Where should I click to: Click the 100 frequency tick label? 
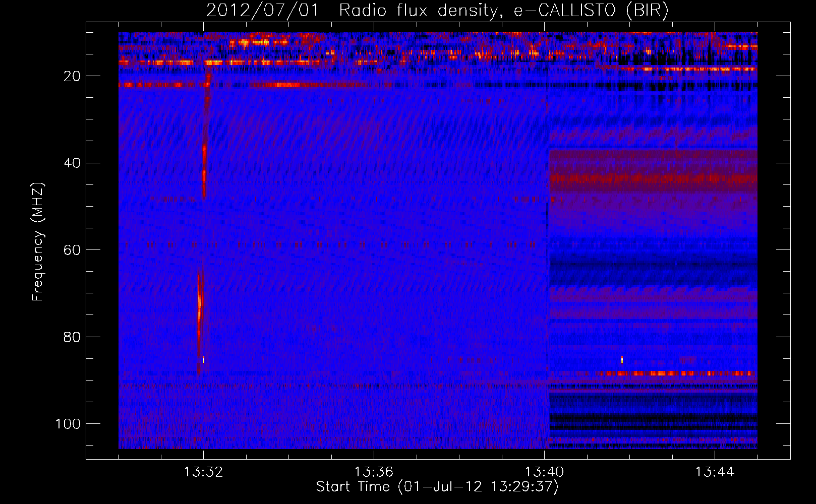(x=68, y=423)
